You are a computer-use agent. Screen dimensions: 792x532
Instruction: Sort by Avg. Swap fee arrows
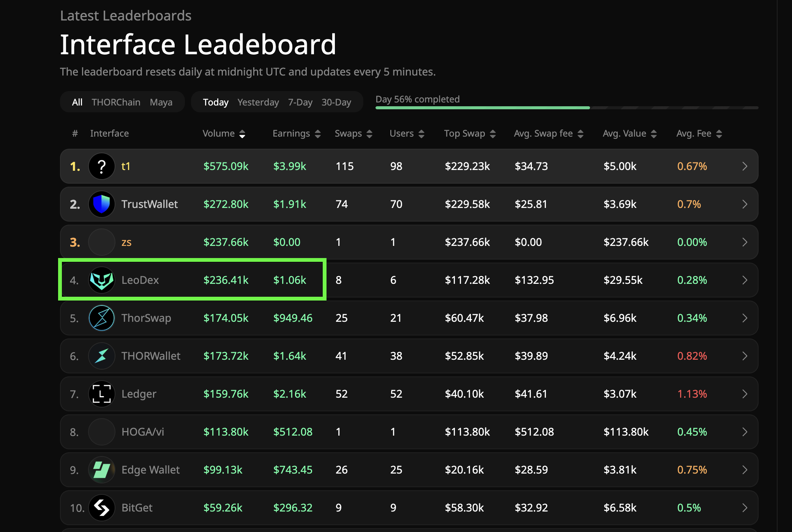[581, 134]
